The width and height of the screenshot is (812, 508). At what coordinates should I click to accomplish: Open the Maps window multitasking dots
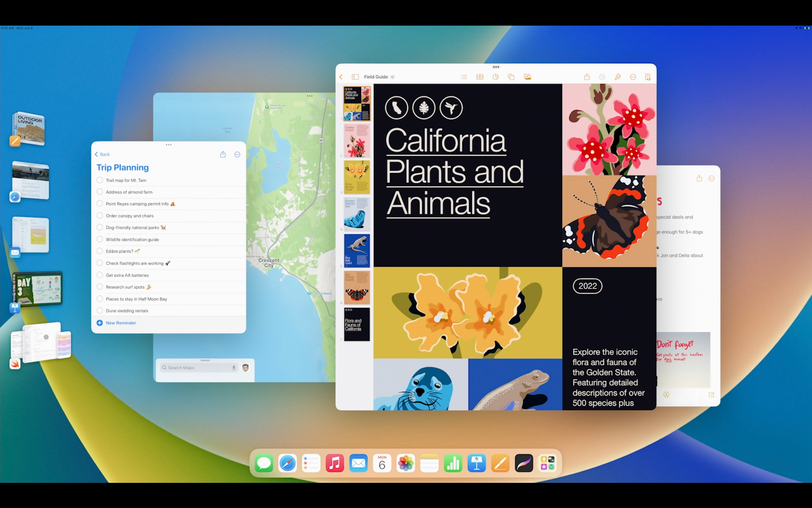point(310,96)
